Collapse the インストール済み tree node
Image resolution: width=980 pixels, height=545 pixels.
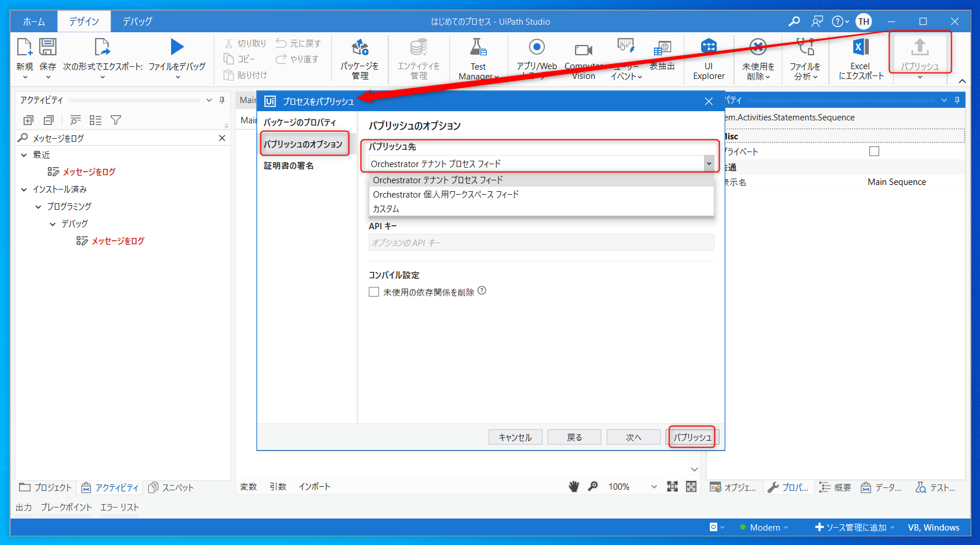pos(24,190)
